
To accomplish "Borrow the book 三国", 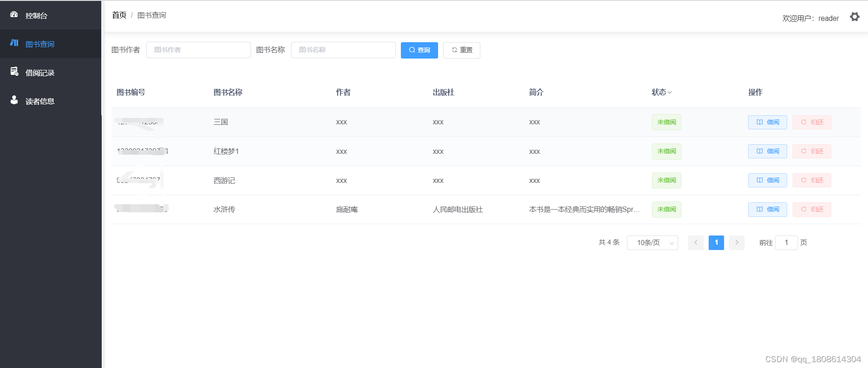I will 767,123.
